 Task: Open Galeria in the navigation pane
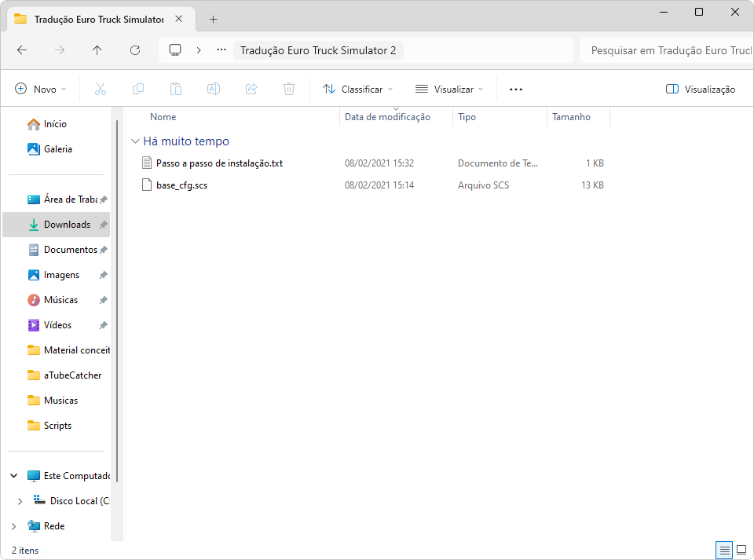56,149
